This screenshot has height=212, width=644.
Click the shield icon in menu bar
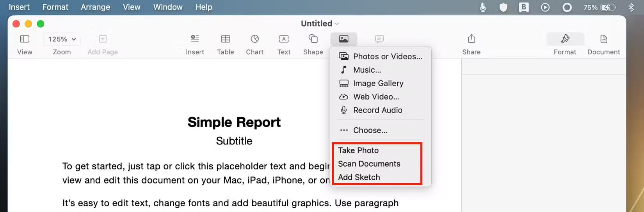pos(503,7)
